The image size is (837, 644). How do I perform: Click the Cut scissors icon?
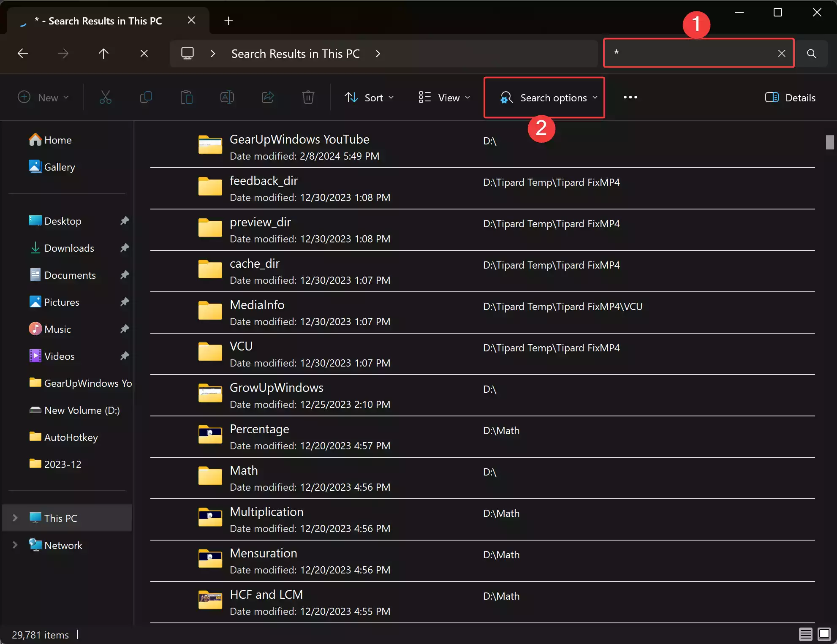click(105, 98)
